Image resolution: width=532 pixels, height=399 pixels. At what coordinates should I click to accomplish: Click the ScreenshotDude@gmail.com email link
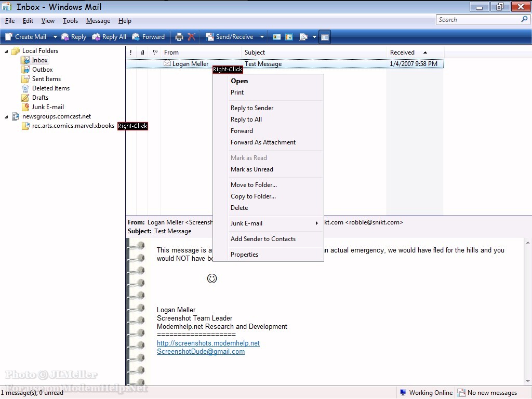click(201, 352)
